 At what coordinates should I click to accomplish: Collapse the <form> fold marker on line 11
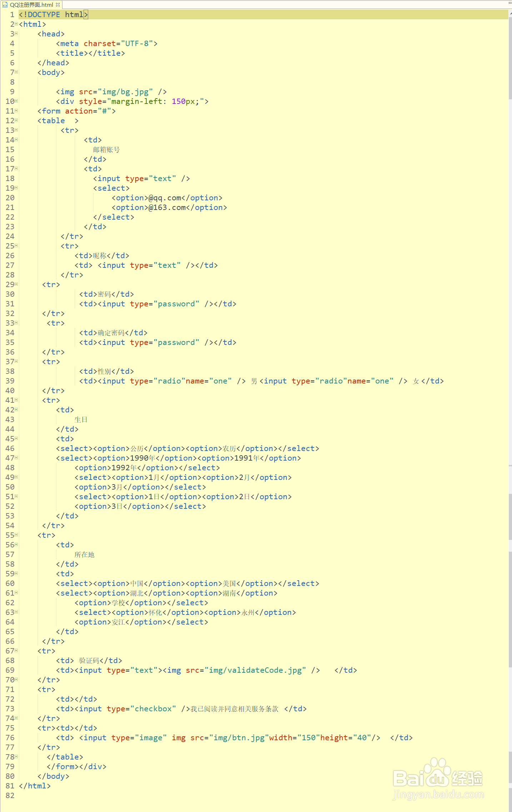[x=16, y=110]
